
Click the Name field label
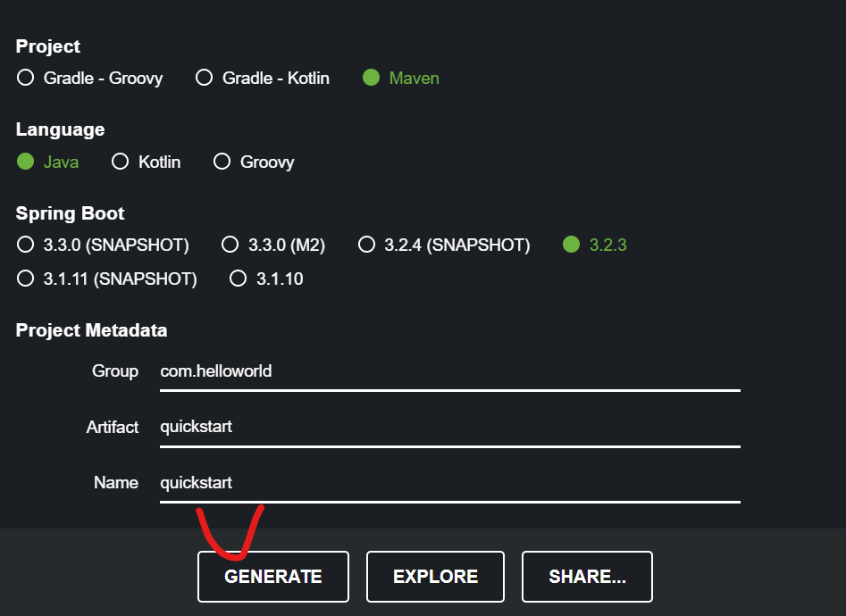click(116, 482)
